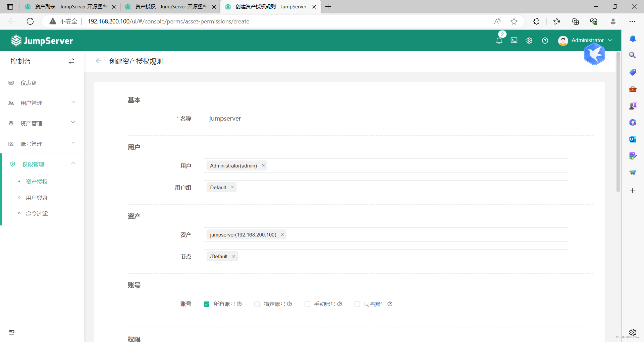This screenshot has height=342, width=644.
Task: Open the 节点 selection dropdown field
Action: [386, 256]
